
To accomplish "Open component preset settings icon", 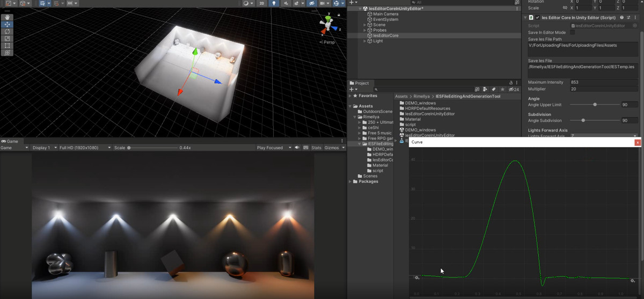I will (x=628, y=18).
